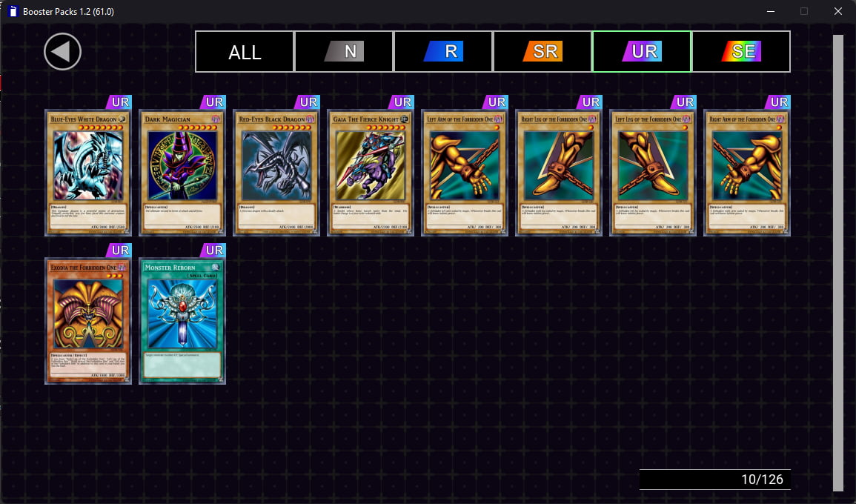Choose Right Arm of the Forbidden One
The image size is (856, 504).
coord(747,173)
